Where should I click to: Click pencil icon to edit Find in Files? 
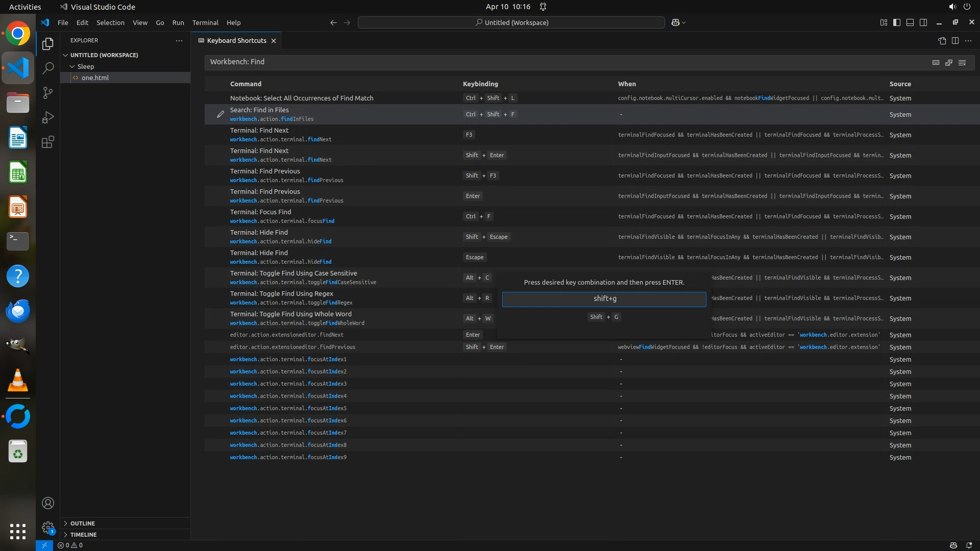point(220,114)
